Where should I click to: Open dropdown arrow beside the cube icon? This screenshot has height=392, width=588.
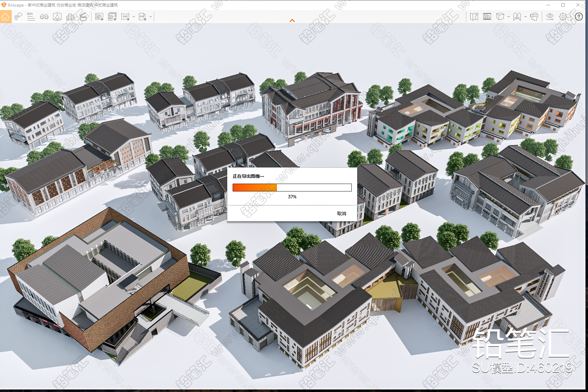(508, 17)
